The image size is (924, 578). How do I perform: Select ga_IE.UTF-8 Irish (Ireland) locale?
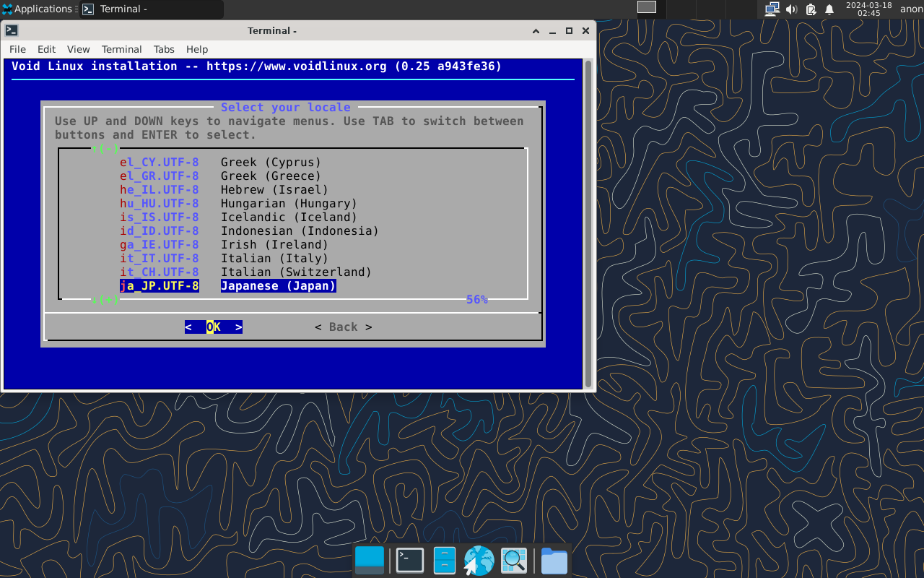(225, 245)
